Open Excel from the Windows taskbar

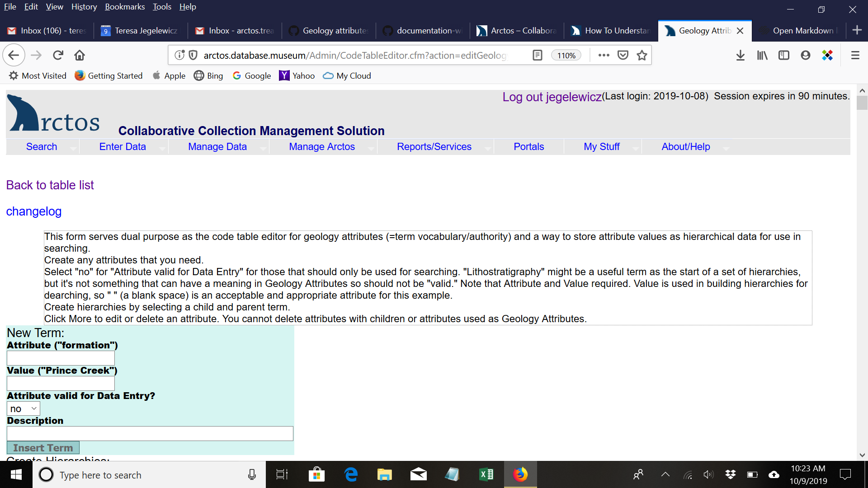pos(486,474)
